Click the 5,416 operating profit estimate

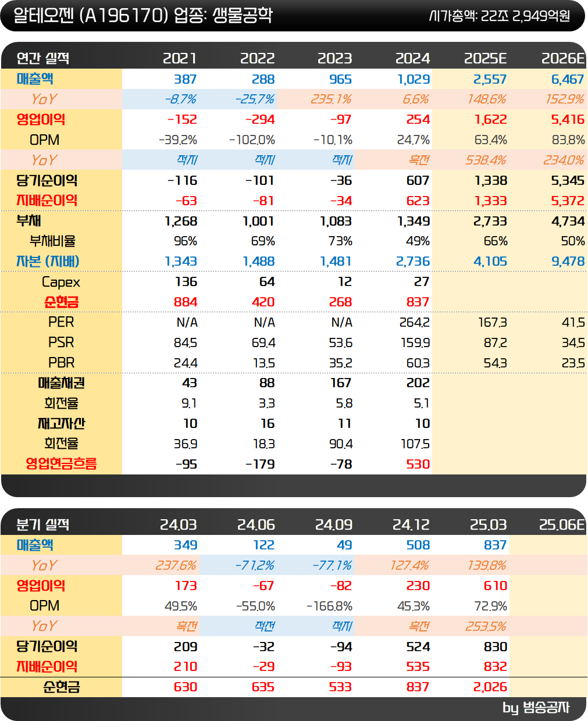pyautogui.click(x=568, y=120)
